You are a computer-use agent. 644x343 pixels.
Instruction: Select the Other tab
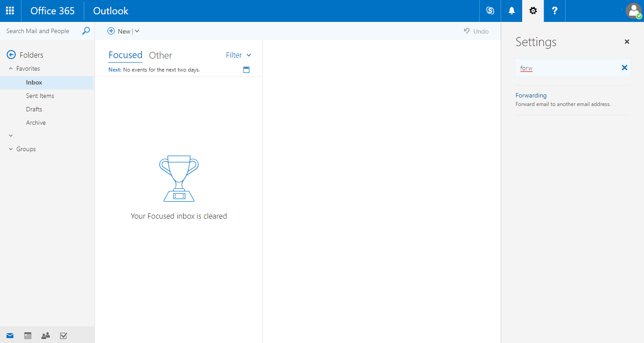coord(160,55)
